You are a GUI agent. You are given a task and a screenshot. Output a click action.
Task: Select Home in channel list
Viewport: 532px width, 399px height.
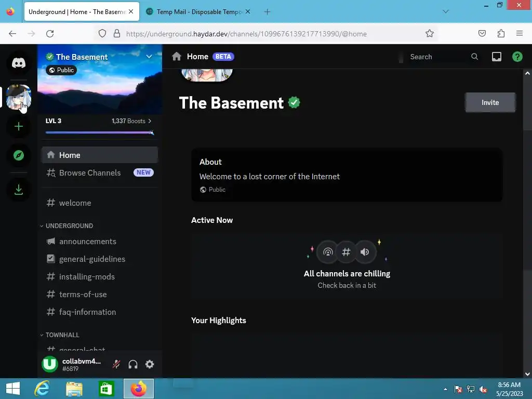coord(99,155)
